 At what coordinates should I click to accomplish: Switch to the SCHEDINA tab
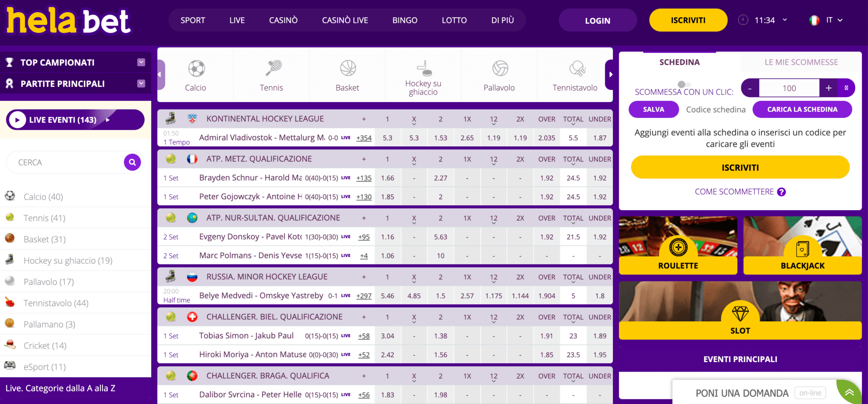pyautogui.click(x=679, y=62)
